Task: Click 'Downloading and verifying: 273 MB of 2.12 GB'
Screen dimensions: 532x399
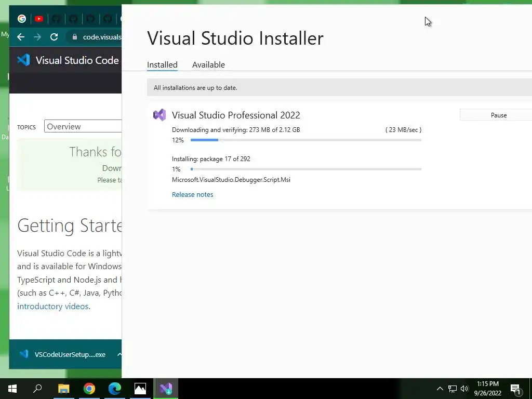Action: (236, 129)
